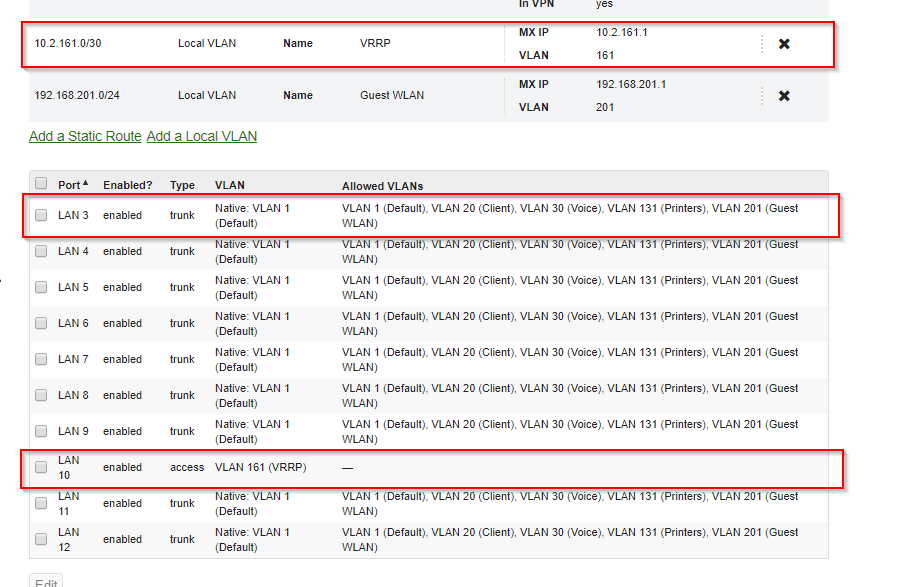Check the LAN 7 port row
This screenshot has height=587, width=905.
(41, 359)
